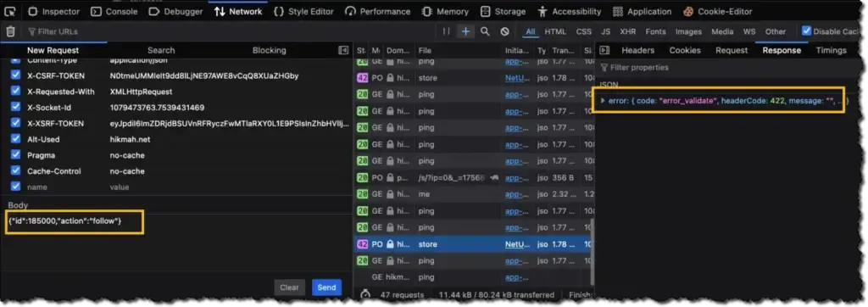The width and height of the screenshot is (868, 307).
Task: Filter requests by Other
Action: pos(776,31)
